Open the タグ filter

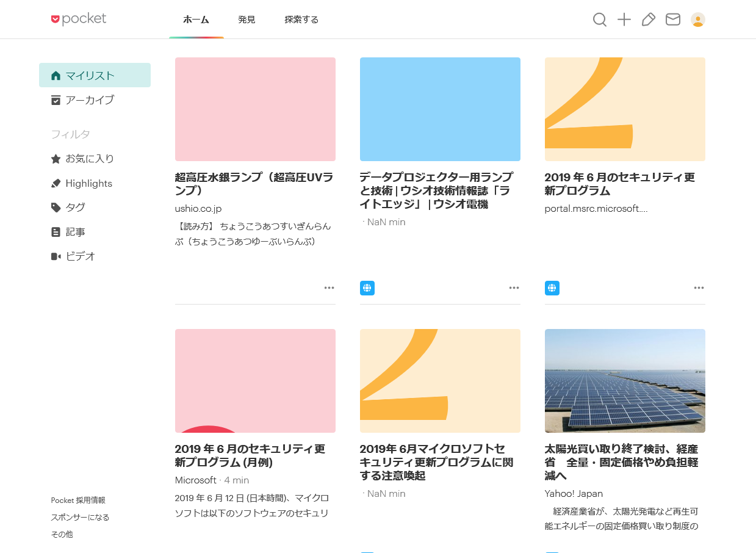click(75, 208)
